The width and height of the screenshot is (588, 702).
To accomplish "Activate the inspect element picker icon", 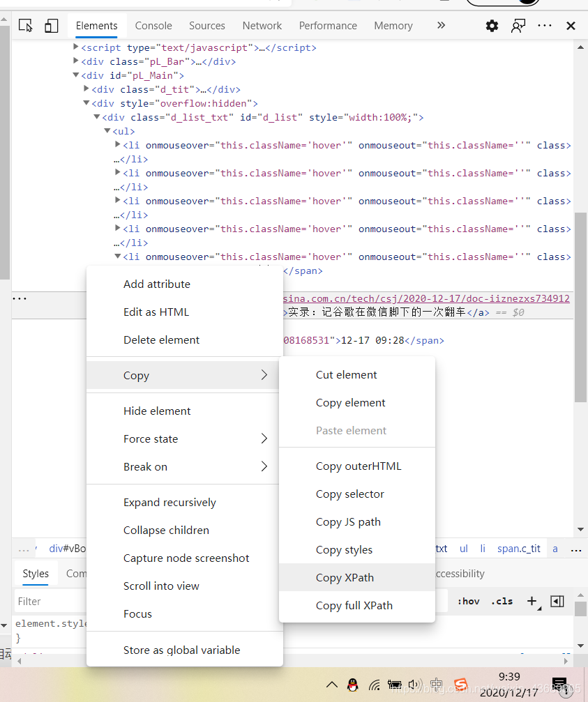I will point(26,26).
